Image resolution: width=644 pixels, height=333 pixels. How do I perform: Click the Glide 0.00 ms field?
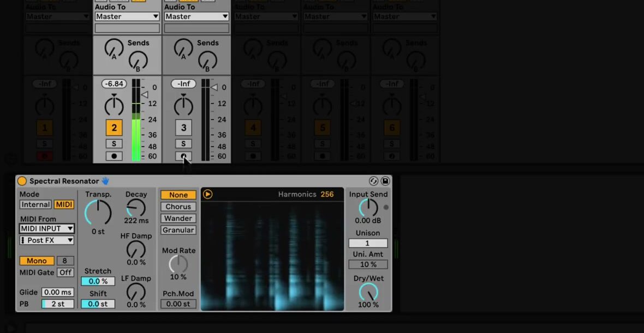point(57,293)
